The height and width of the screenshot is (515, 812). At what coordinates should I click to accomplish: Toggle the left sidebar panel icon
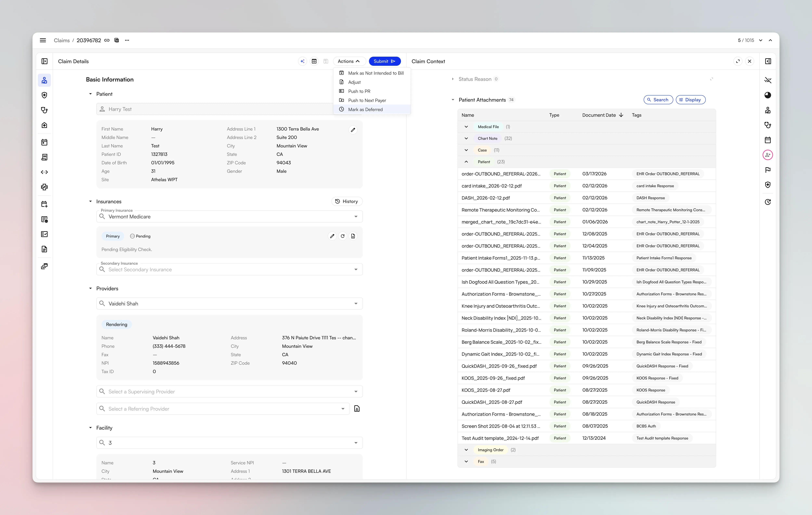tap(45, 61)
